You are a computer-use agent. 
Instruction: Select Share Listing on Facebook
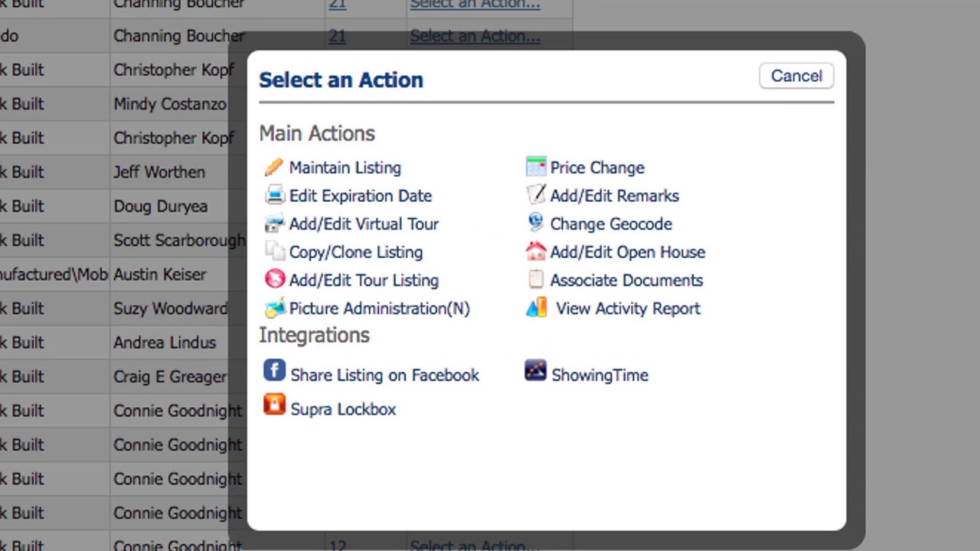tap(384, 375)
